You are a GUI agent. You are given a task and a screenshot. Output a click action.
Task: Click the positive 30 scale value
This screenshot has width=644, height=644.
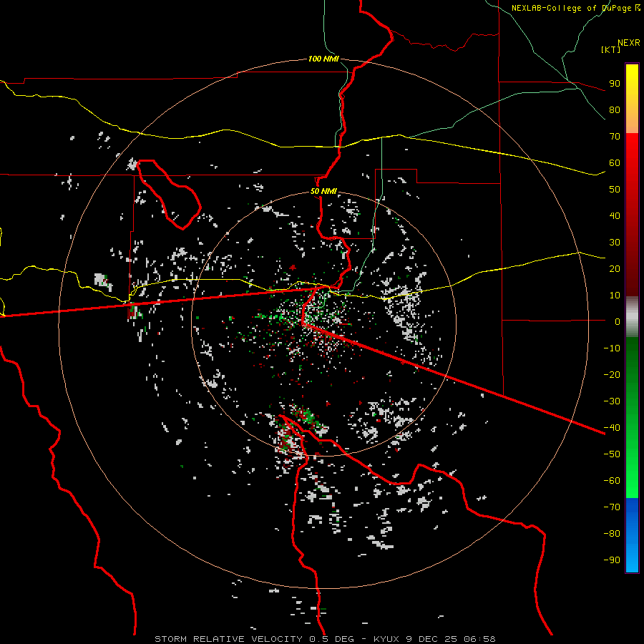pyautogui.click(x=615, y=243)
